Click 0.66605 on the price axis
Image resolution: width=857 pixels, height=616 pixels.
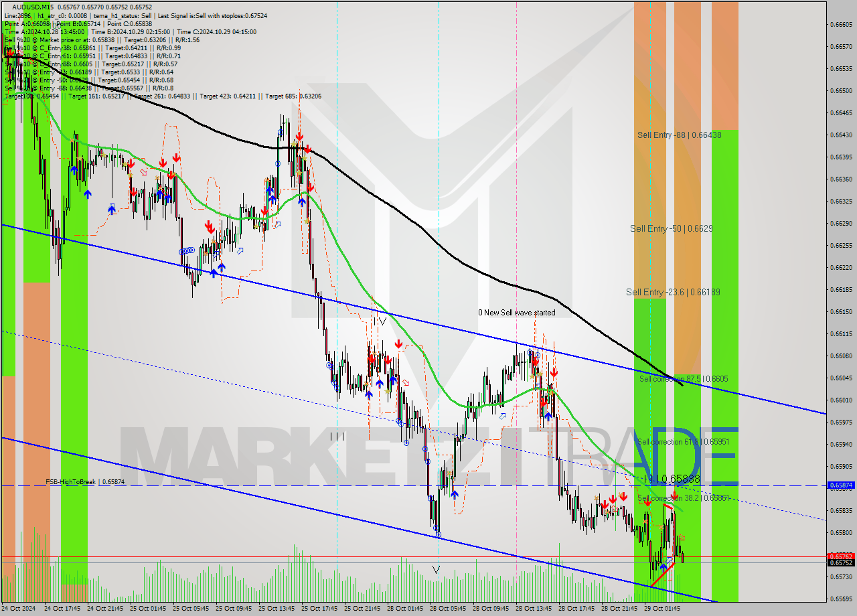coord(841,25)
